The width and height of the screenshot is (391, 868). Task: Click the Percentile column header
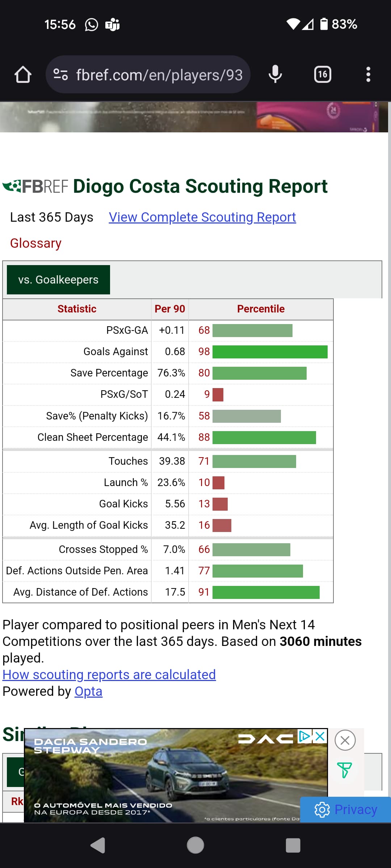261,309
